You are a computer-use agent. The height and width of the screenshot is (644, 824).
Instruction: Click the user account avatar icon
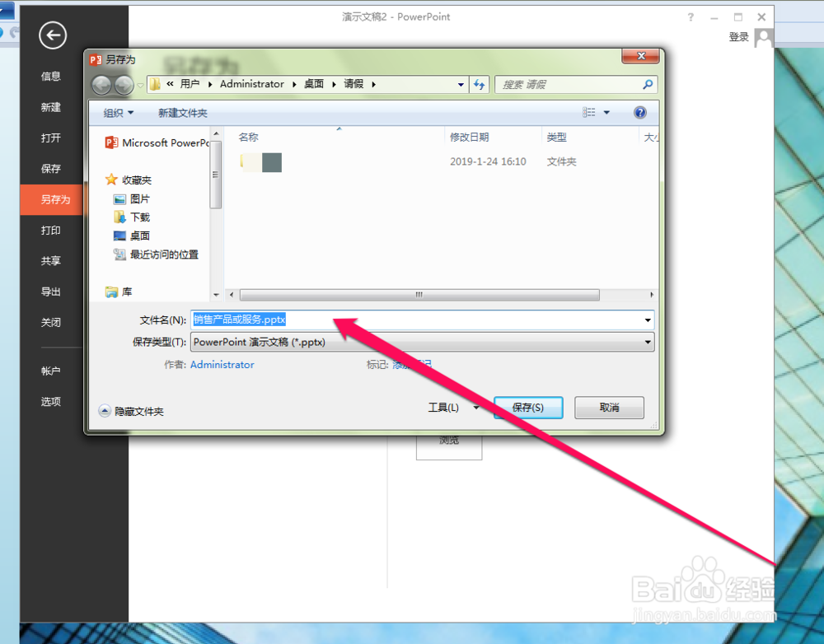pyautogui.click(x=763, y=37)
